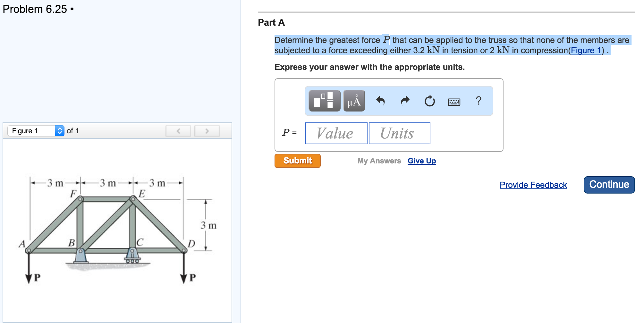Click the Value answer field
This screenshot has width=644, height=323.
[336, 133]
